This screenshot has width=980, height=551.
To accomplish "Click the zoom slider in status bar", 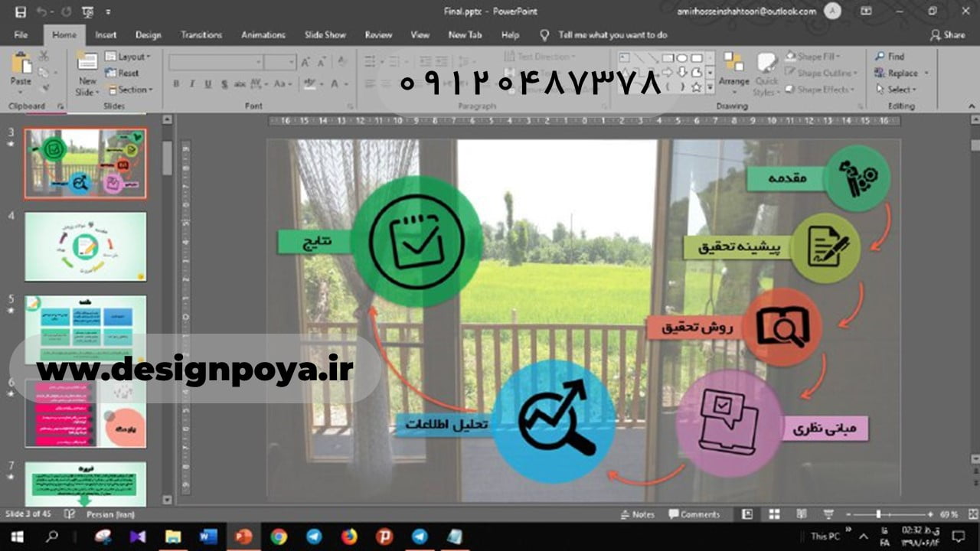I will [x=878, y=514].
